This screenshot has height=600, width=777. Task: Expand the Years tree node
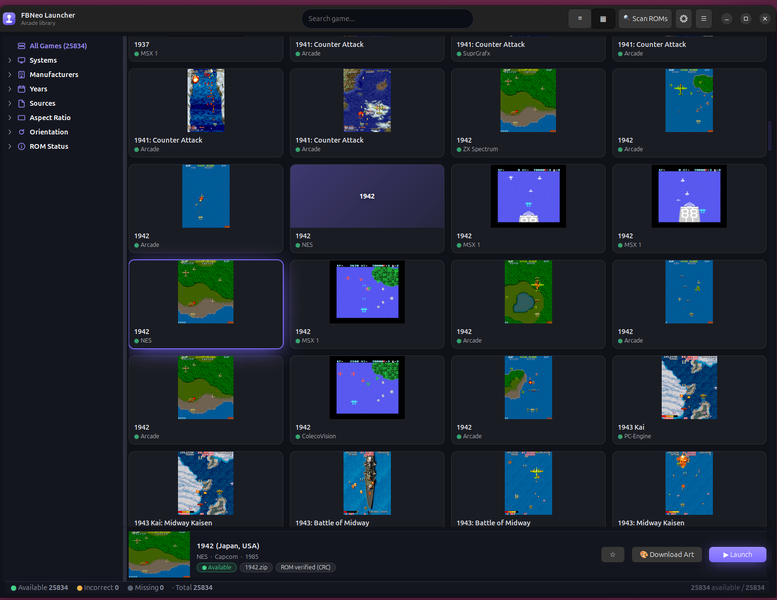click(9, 89)
